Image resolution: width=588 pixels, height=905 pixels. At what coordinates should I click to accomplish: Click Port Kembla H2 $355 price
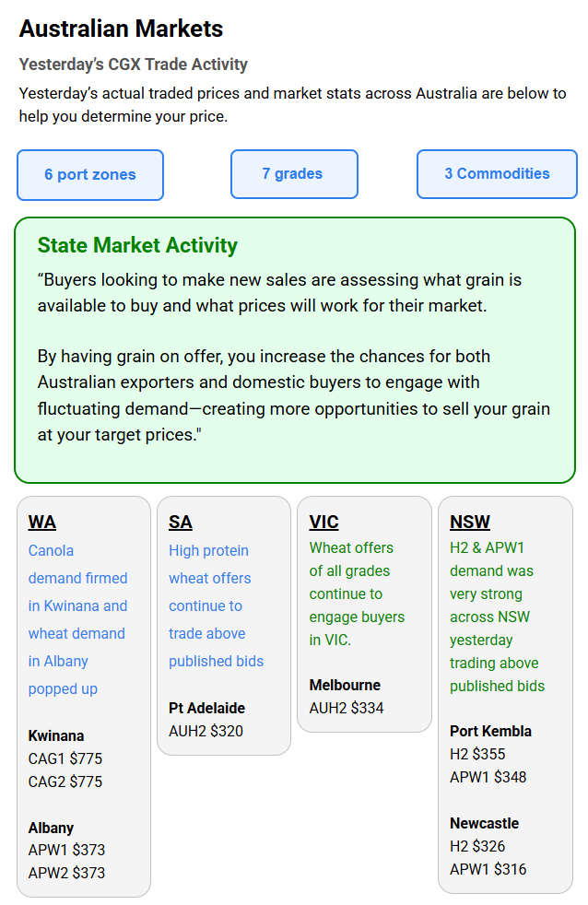point(477,754)
